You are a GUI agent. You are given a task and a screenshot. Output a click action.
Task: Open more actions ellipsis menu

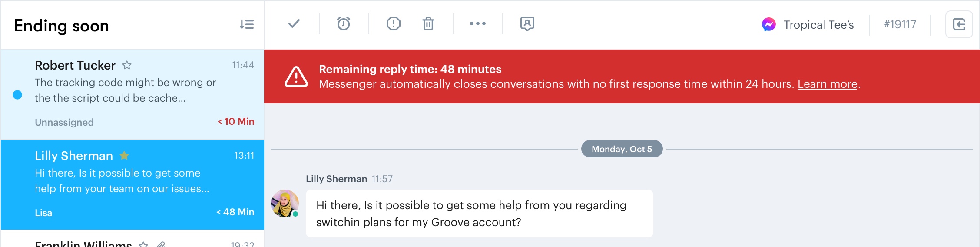click(478, 23)
